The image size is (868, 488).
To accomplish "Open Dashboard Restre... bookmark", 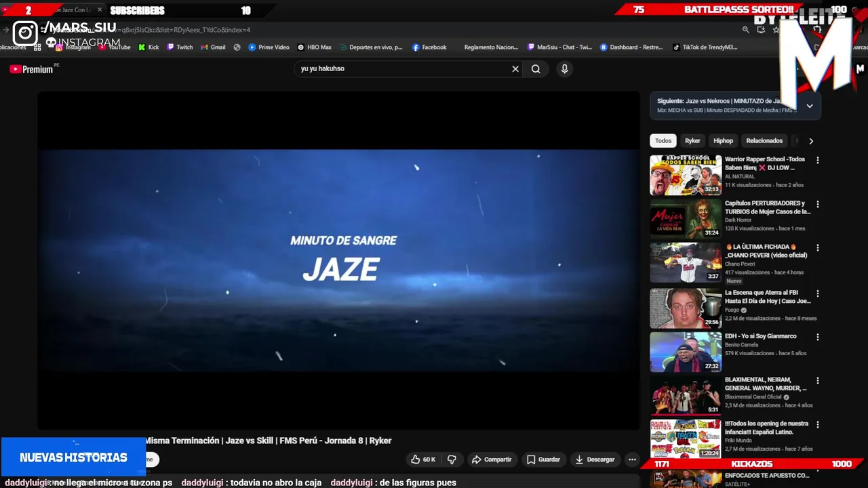I will [631, 47].
